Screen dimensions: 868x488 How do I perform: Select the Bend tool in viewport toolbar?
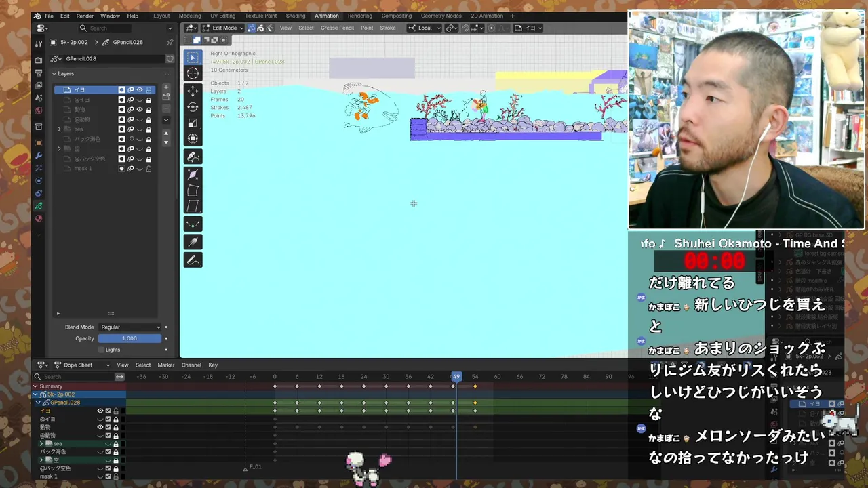(x=193, y=190)
